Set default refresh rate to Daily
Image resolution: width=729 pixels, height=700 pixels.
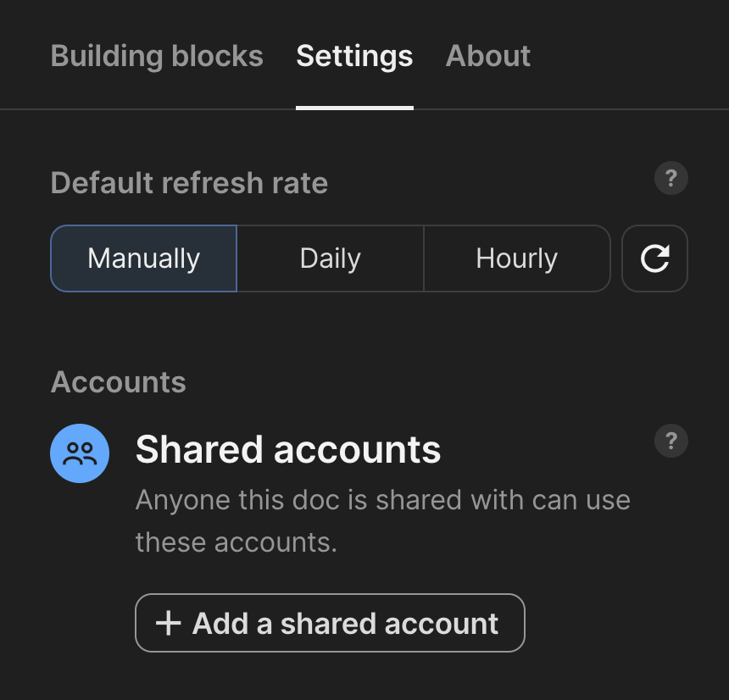coord(331,258)
